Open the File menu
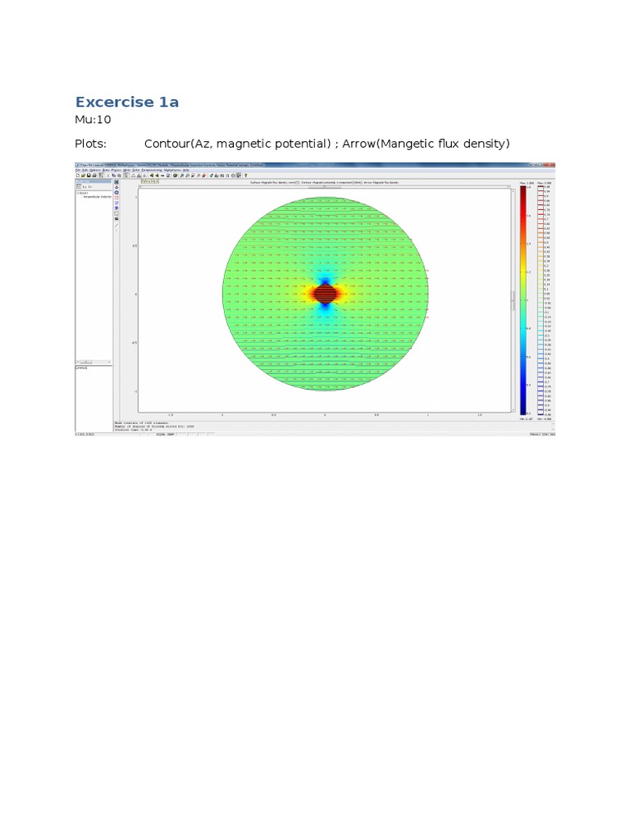This screenshot has height=840, width=630. 78,171
